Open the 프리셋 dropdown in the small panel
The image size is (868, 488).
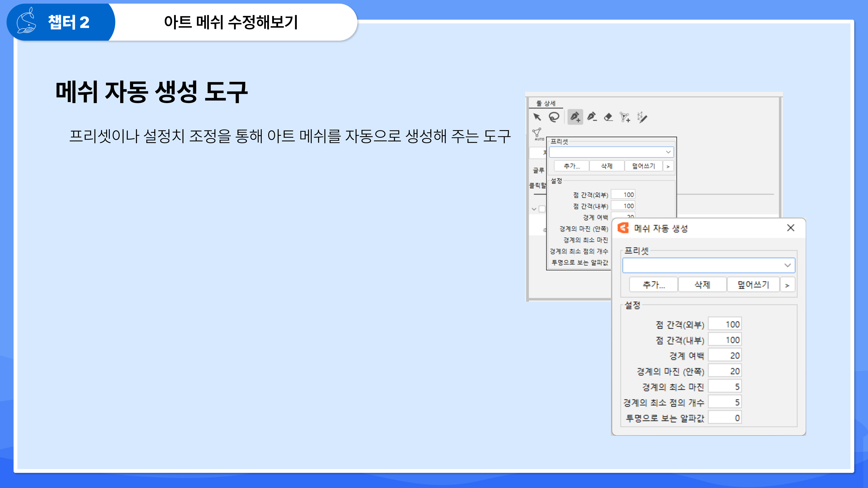click(611, 152)
